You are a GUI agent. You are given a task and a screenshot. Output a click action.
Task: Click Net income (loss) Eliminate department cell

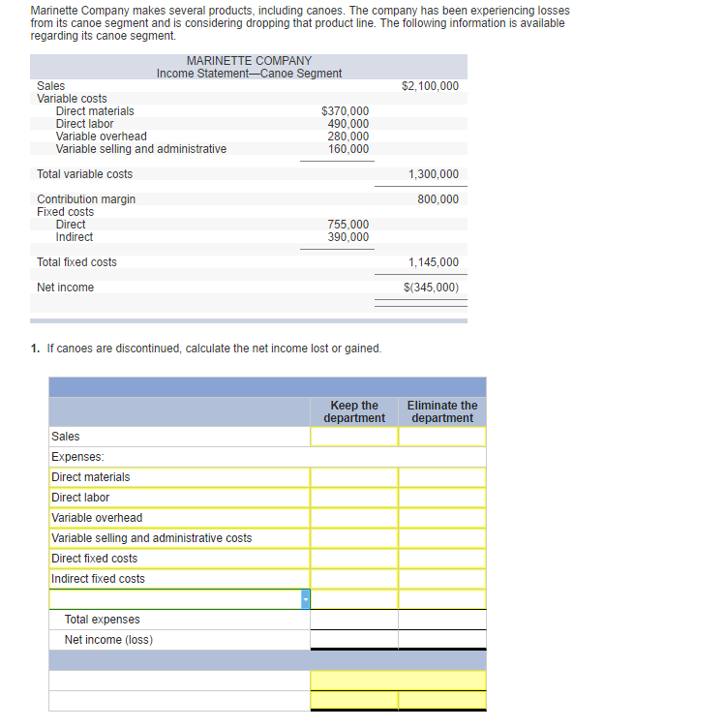pyautogui.click(x=442, y=640)
